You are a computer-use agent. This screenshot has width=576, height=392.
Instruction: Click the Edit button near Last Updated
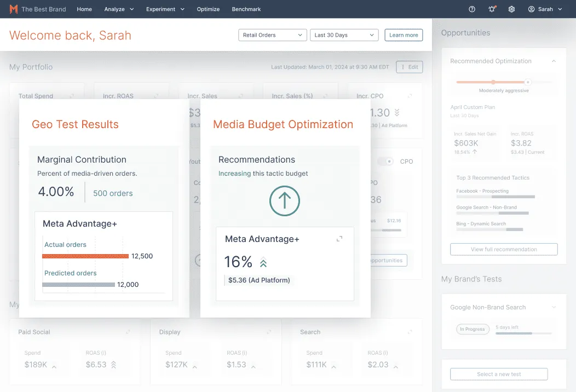point(409,67)
